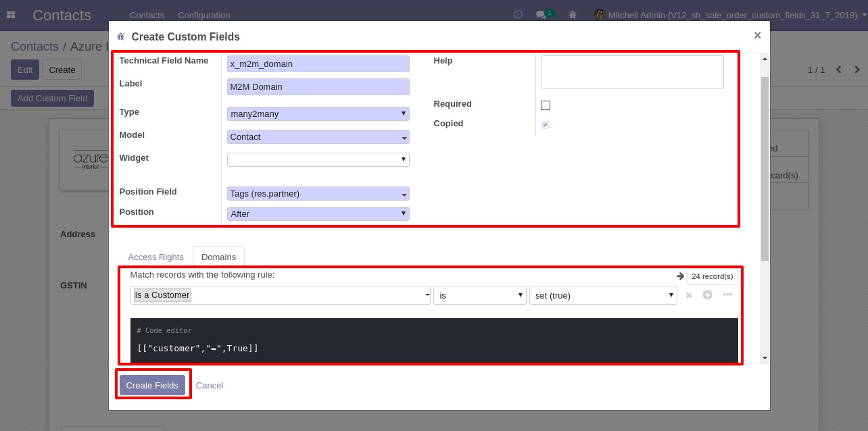Toggle the Copied checkbox
Viewport: 868px width, 431px height.
coord(546,125)
